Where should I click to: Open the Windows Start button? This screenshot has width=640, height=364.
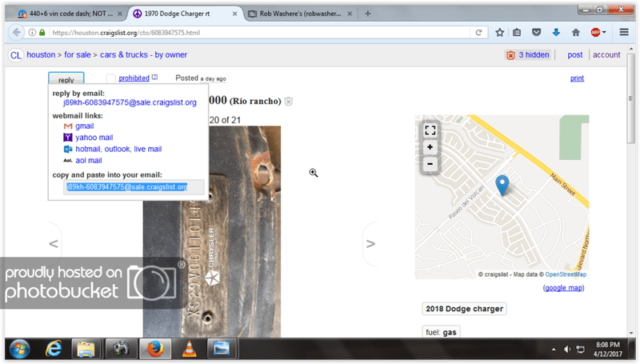click(19, 350)
